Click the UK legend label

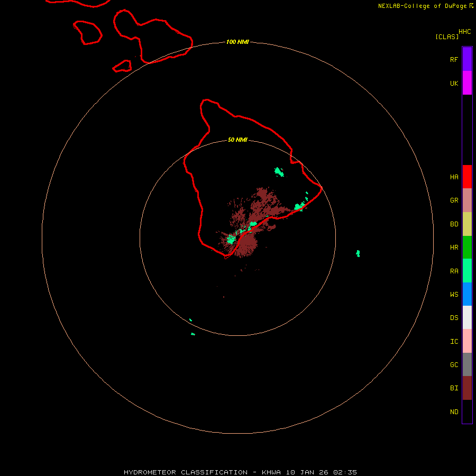pos(454,83)
